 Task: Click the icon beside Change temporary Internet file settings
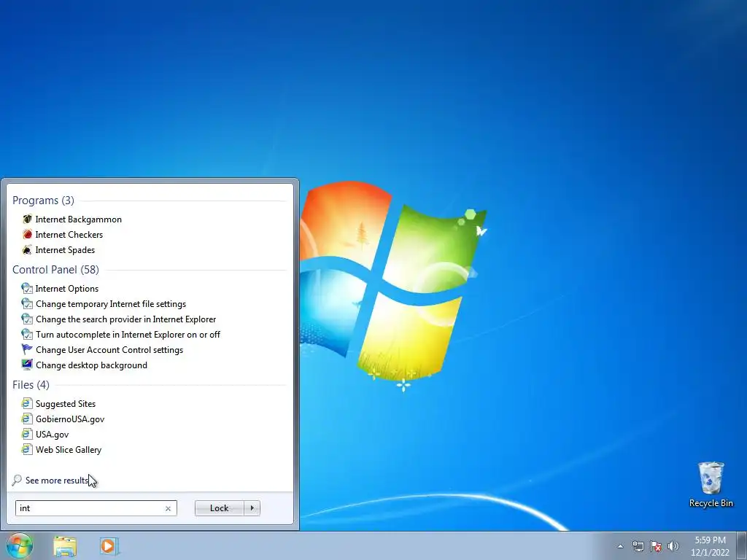27,304
